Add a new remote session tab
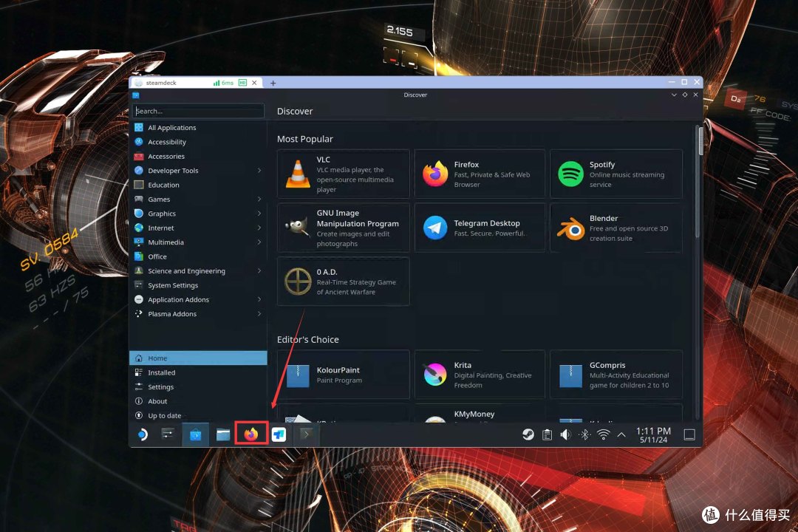The image size is (798, 532). 273,83
